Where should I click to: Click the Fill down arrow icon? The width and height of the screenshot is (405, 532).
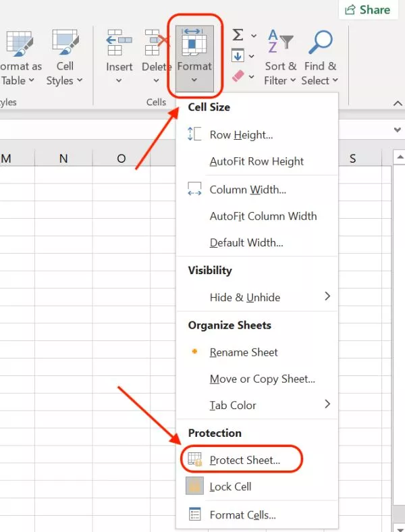238,55
